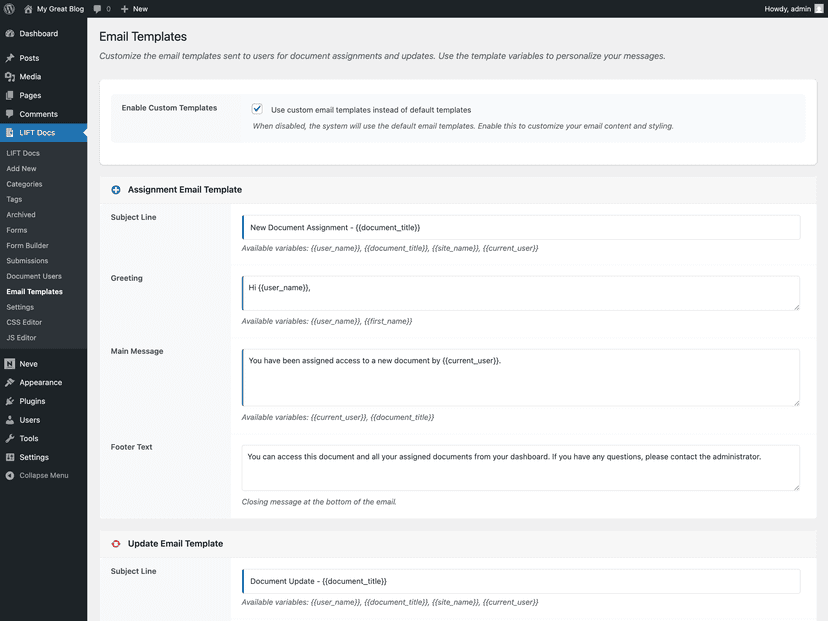
Task: Open the Dashboard menu icon
Action: tap(10, 33)
